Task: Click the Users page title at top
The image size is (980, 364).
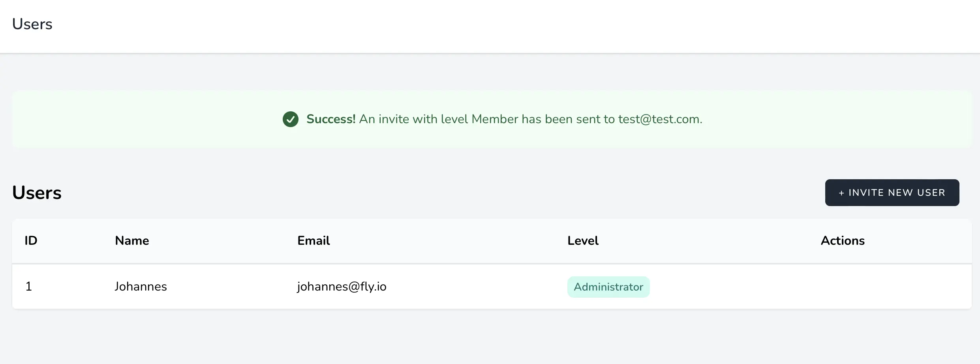Action: (x=32, y=24)
